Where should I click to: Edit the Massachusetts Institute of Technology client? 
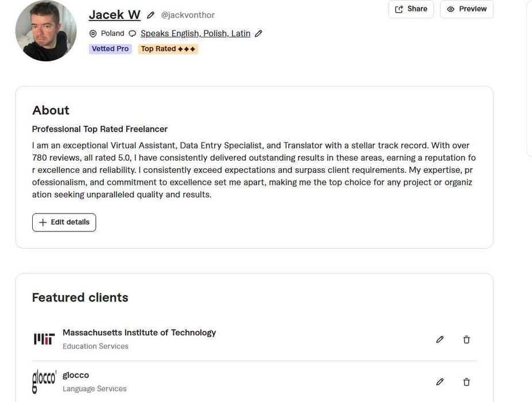440,339
